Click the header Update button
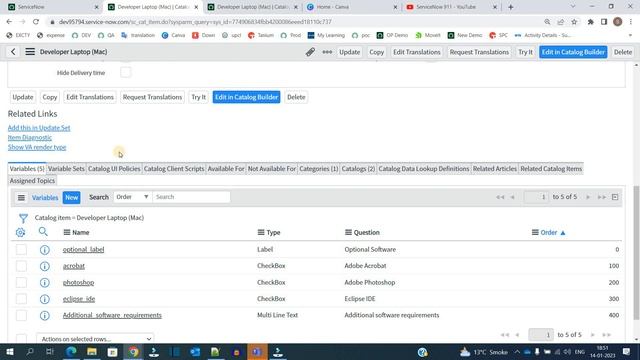The width and height of the screenshot is (640, 360). tap(349, 52)
